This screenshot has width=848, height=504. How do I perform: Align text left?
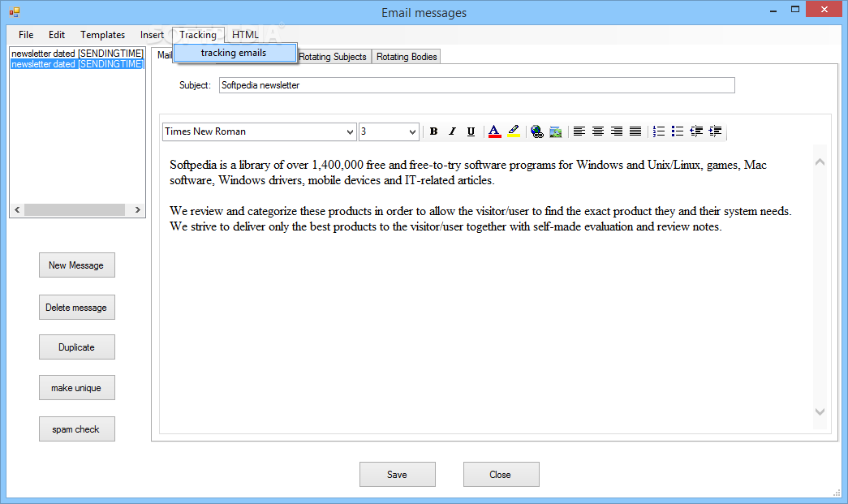tap(579, 131)
